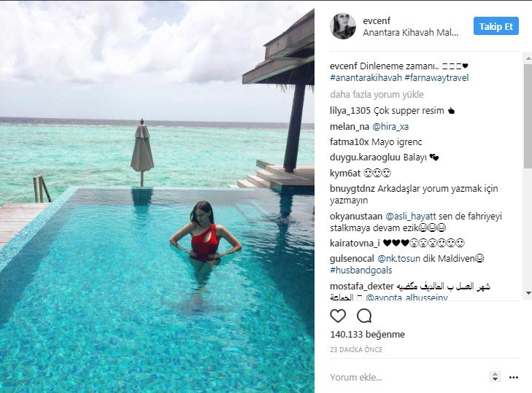Open the three-dots more options menu
The image size is (532, 393).
pos(514,378)
